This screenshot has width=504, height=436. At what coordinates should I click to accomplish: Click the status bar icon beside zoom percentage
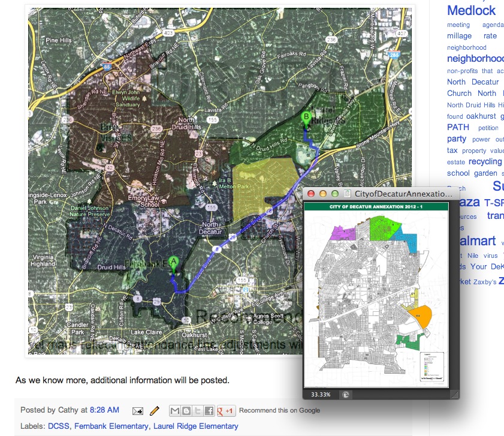pyautogui.click(x=346, y=395)
